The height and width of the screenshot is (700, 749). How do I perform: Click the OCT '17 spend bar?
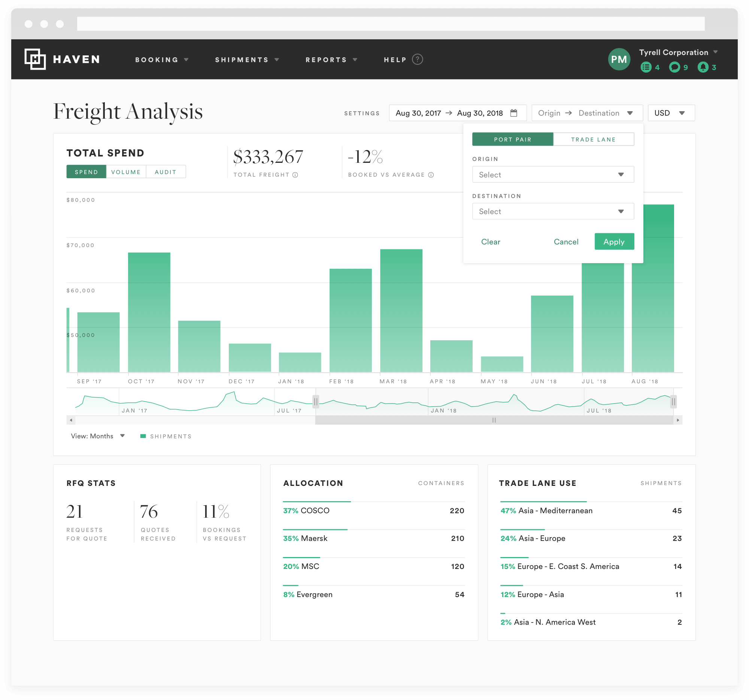(149, 312)
